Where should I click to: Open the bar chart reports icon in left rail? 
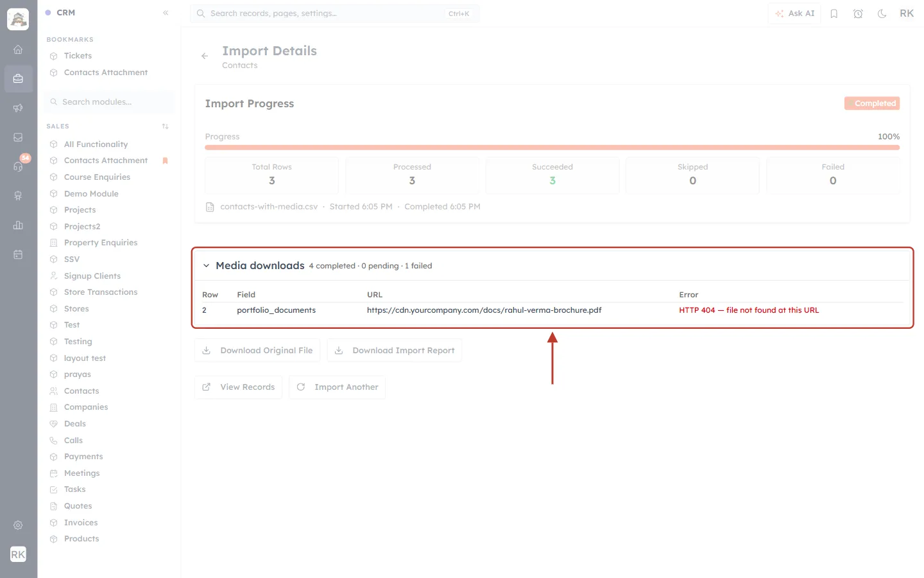(18, 225)
